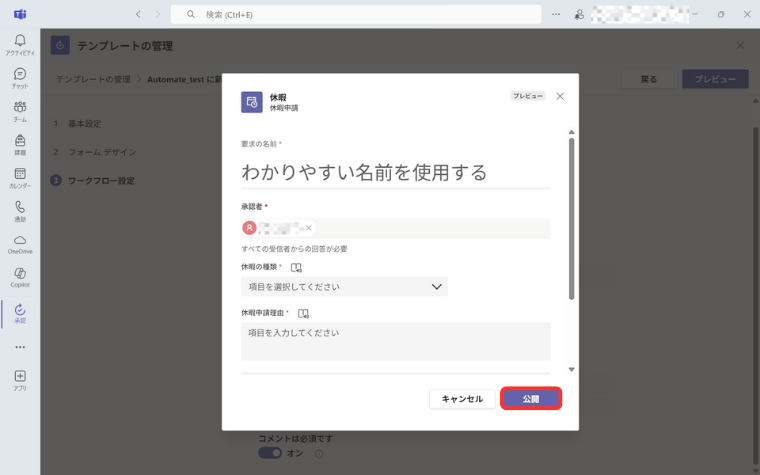Open Chat in the Teams sidebar
The width and height of the screenshot is (760, 475).
click(20, 78)
